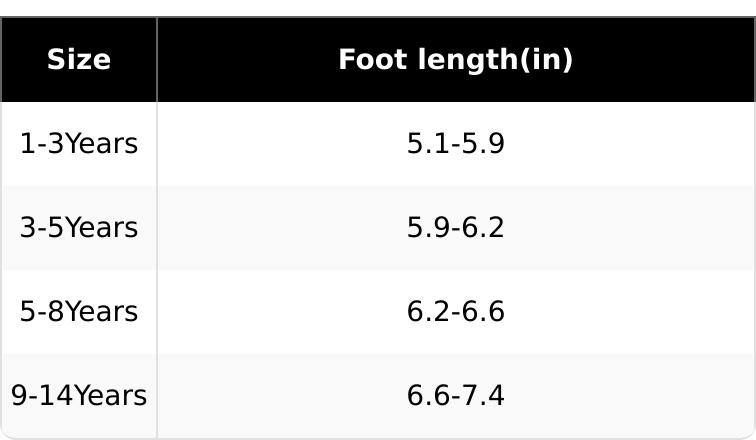Click the Size column header
Viewport: 756px width, 440px height.
(79, 60)
